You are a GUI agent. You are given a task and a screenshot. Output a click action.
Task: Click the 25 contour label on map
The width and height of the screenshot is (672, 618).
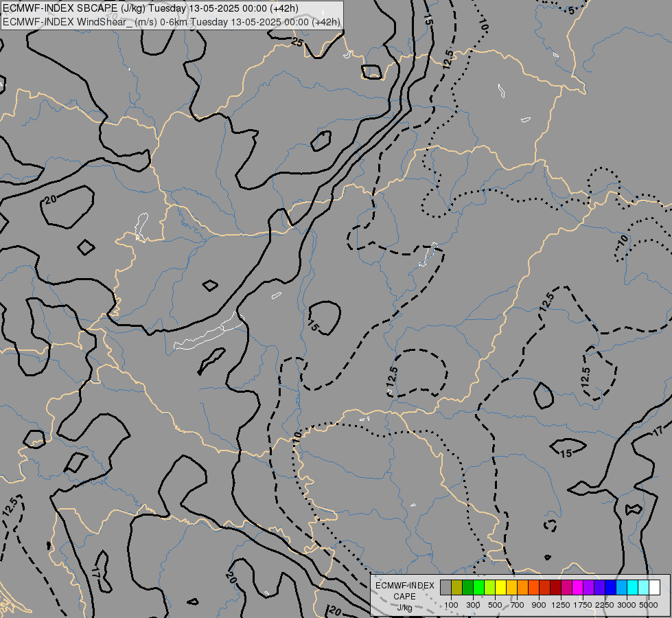297,43
